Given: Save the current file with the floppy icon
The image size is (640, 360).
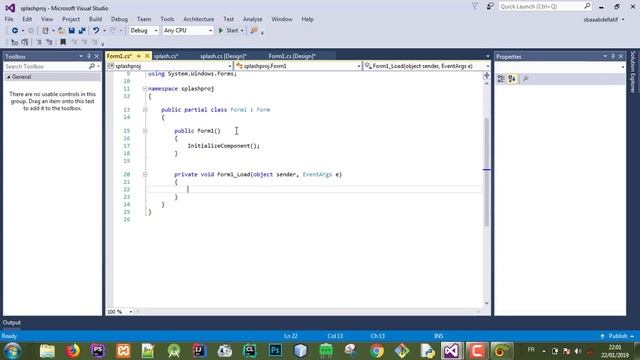Looking at the screenshot, I should (71, 31).
